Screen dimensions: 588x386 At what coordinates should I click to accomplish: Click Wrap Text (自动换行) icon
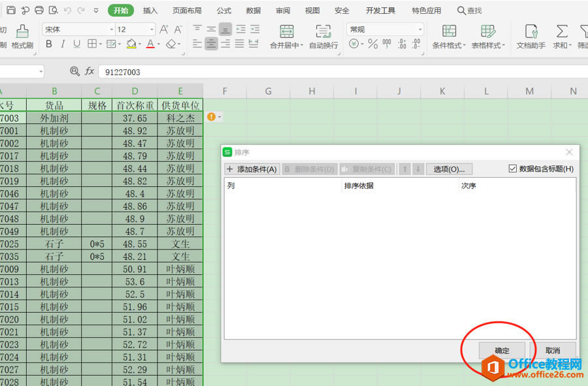pyautogui.click(x=323, y=31)
